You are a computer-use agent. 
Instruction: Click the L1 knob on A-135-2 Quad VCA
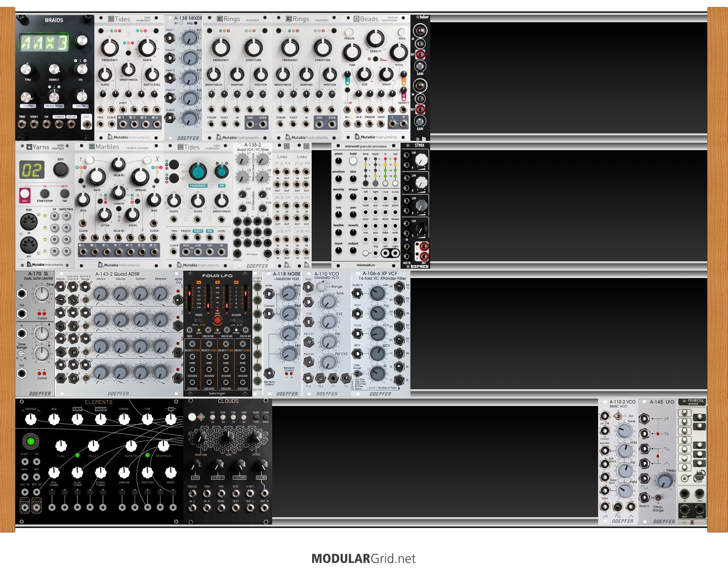(x=242, y=159)
